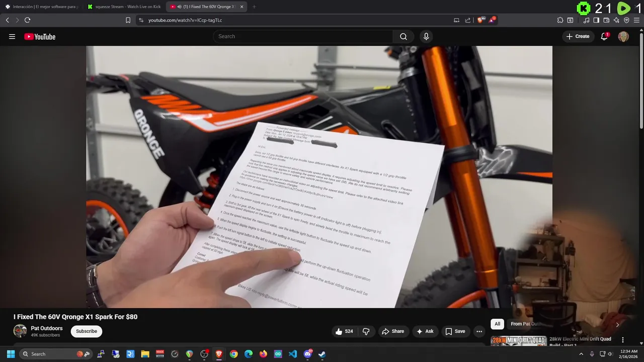644x362 pixels.
Task: Close the Qronge YouTube tab
Action: (x=242, y=7)
